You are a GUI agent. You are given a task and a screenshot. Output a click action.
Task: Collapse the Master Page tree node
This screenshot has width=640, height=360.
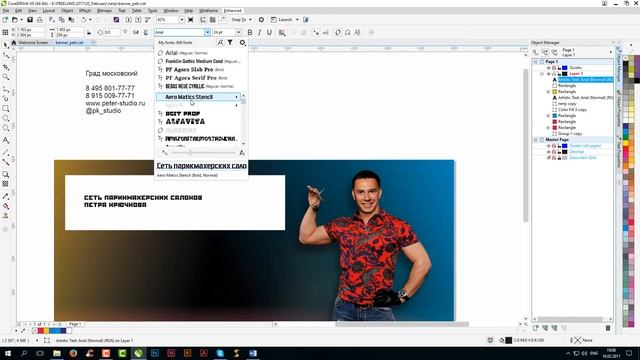536,140
